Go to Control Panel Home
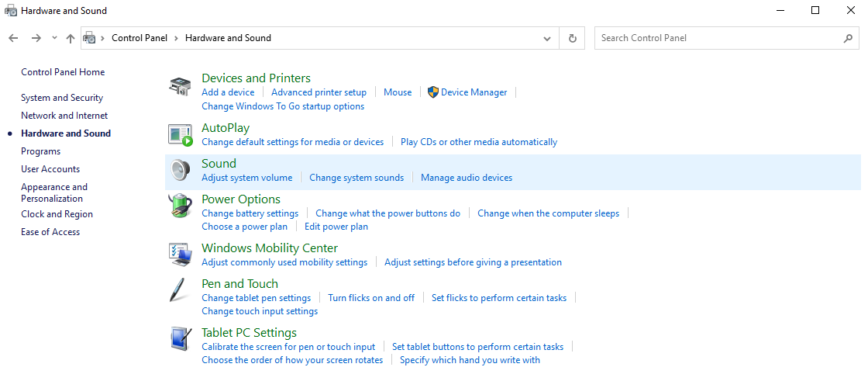 [x=63, y=72]
